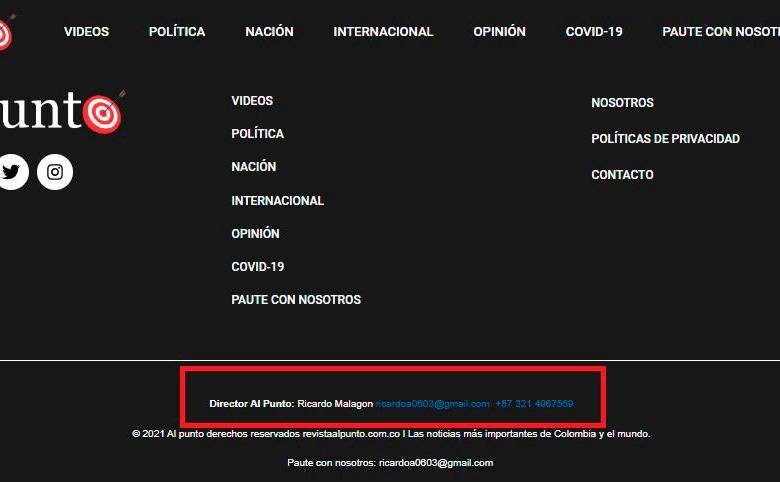Click the small logo in the top navigation bar
Viewport: 780px width, 482px height.
click(5, 32)
